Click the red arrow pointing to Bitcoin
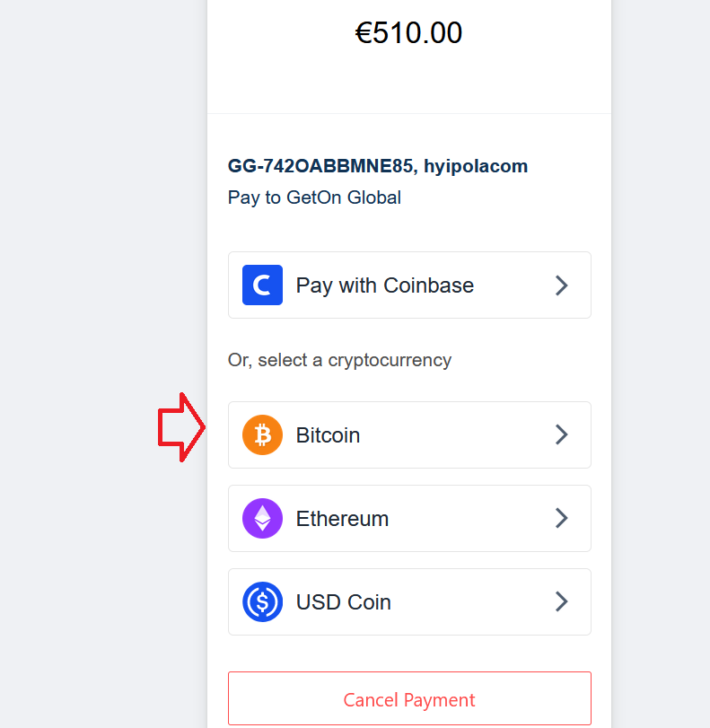 tap(181, 427)
